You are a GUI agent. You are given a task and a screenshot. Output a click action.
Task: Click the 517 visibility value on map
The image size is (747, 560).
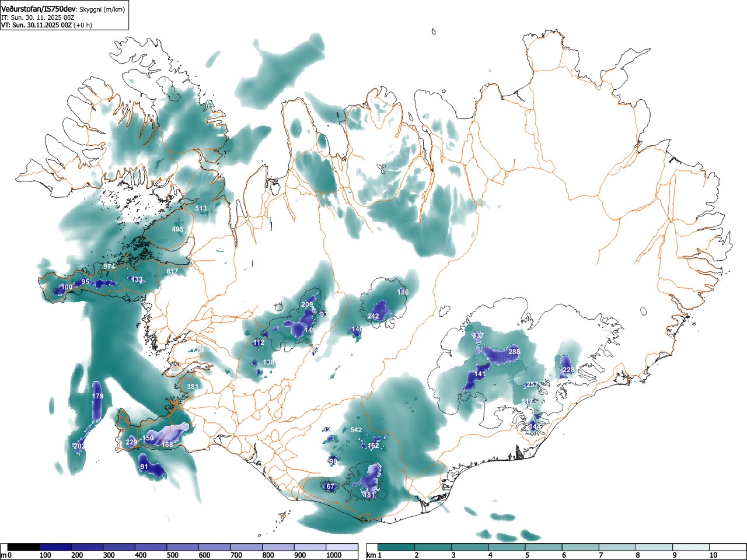pyautogui.click(x=528, y=401)
